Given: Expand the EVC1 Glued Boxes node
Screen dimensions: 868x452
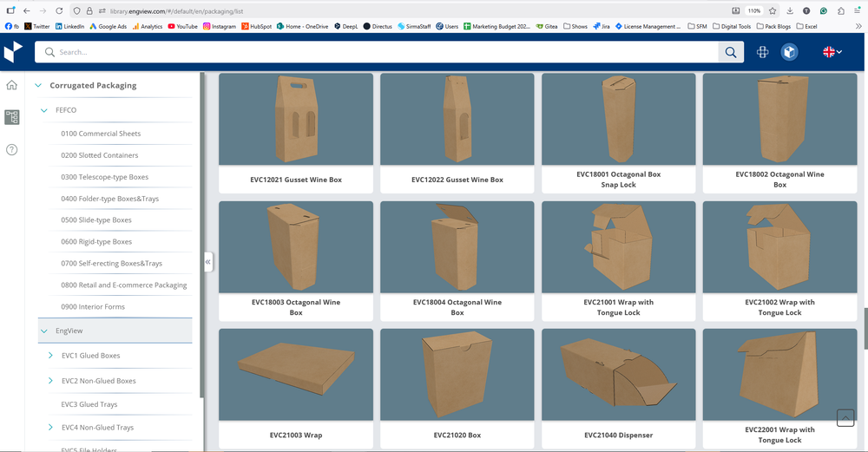Looking at the screenshot, I should (x=50, y=355).
